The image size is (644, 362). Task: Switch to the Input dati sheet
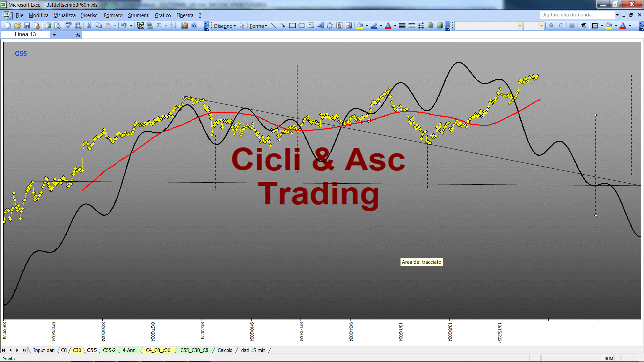pyautogui.click(x=44, y=350)
